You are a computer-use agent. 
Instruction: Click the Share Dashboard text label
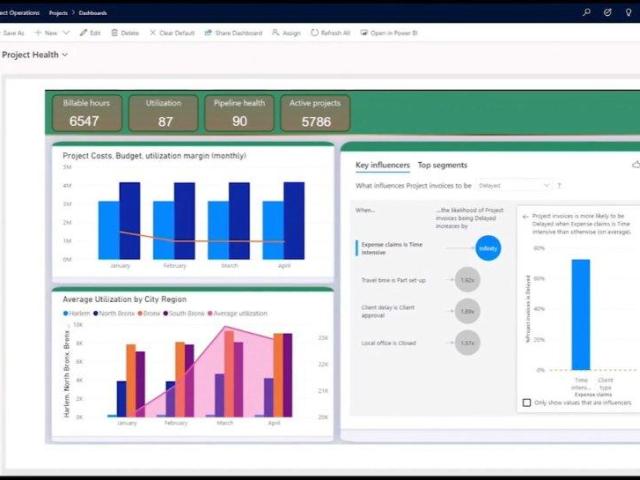pos(239,33)
